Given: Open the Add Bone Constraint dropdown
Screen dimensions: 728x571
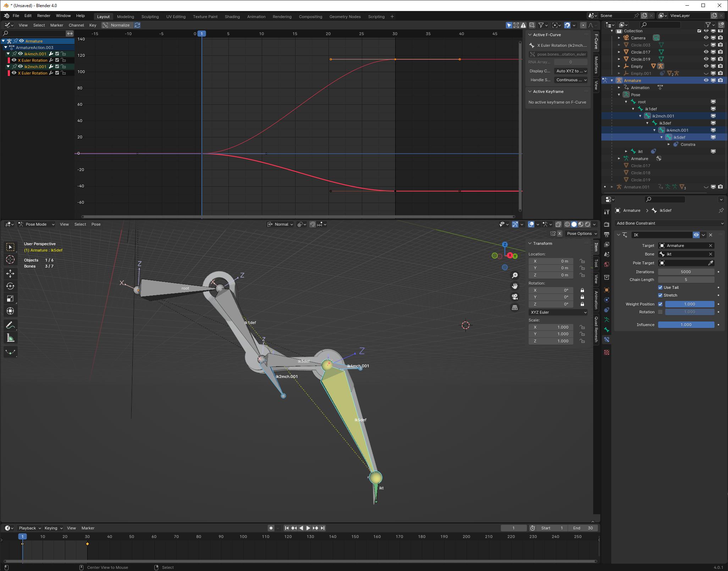Looking at the screenshot, I should click(x=670, y=223).
